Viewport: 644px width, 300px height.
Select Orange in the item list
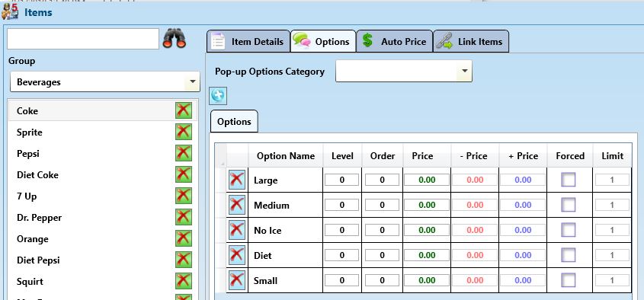pyautogui.click(x=103, y=239)
